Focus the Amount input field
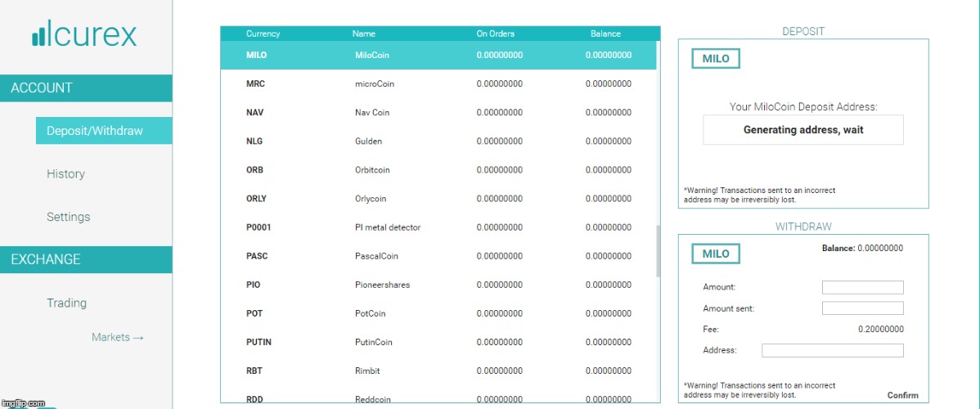Screen dimensions: 980x409 tap(862, 287)
